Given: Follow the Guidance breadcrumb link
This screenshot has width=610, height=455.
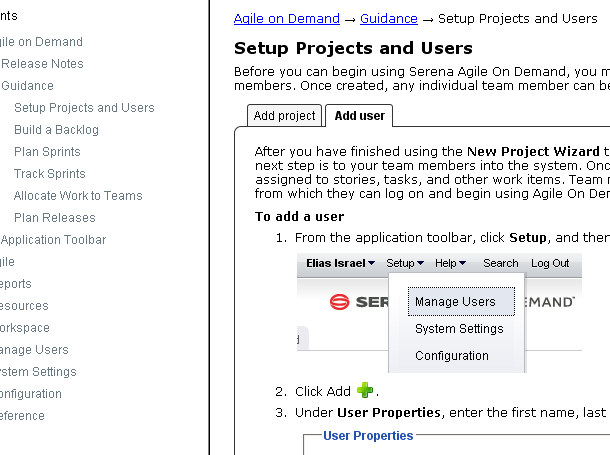Looking at the screenshot, I should pyautogui.click(x=389, y=19).
